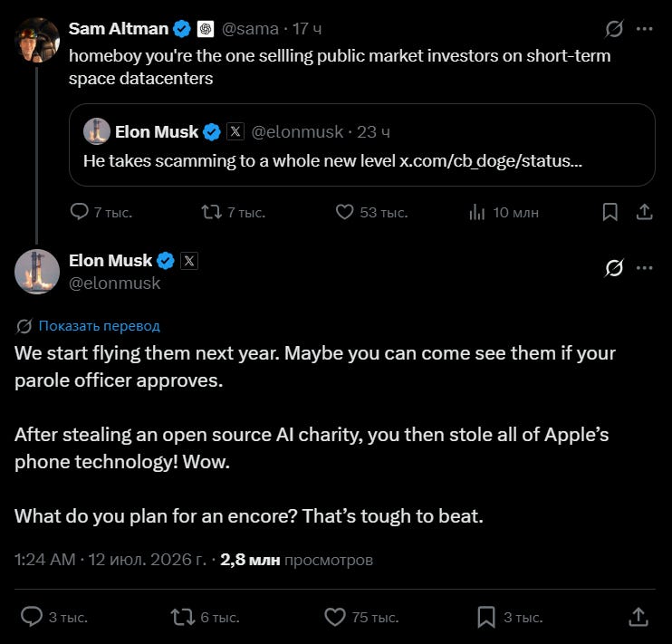Open Grok icon on Elon Musk's reply
The width and height of the screenshot is (672, 644).
614,268
